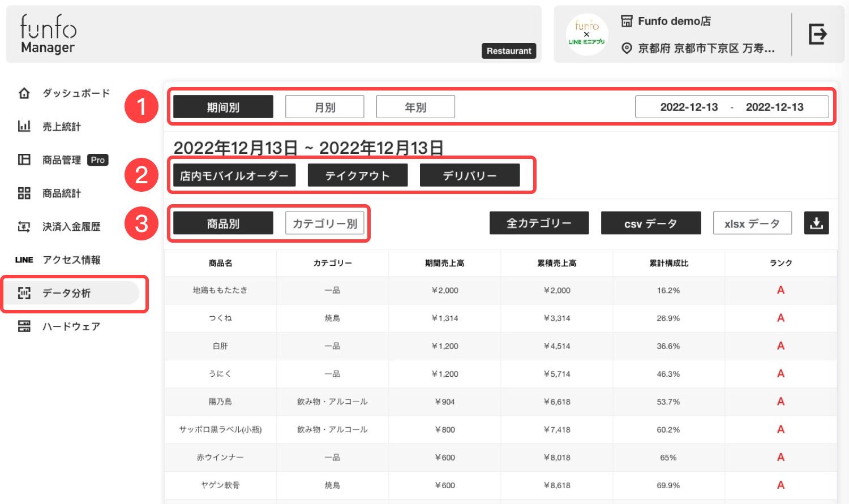
Task: Click the LINE access info icon
Action: pos(24,260)
